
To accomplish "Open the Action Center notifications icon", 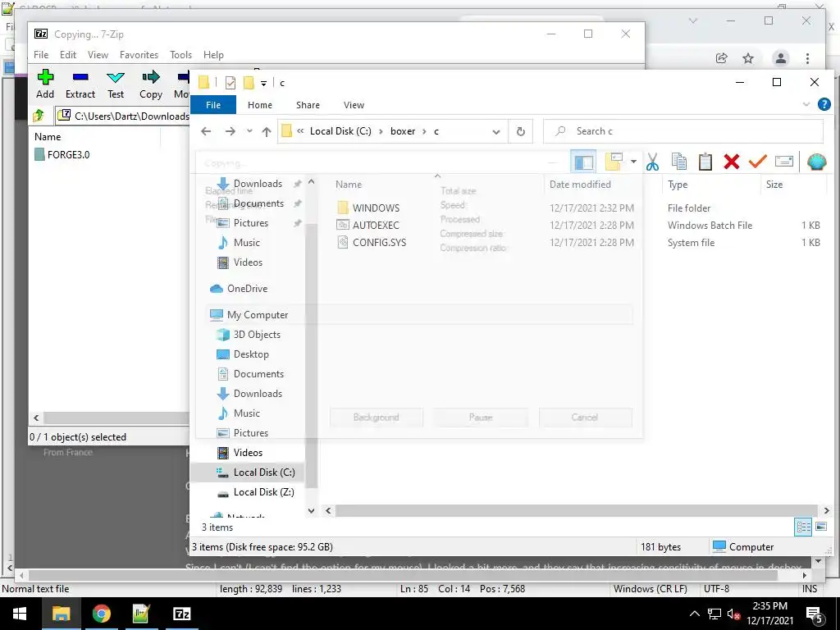I will click(x=815, y=614).
